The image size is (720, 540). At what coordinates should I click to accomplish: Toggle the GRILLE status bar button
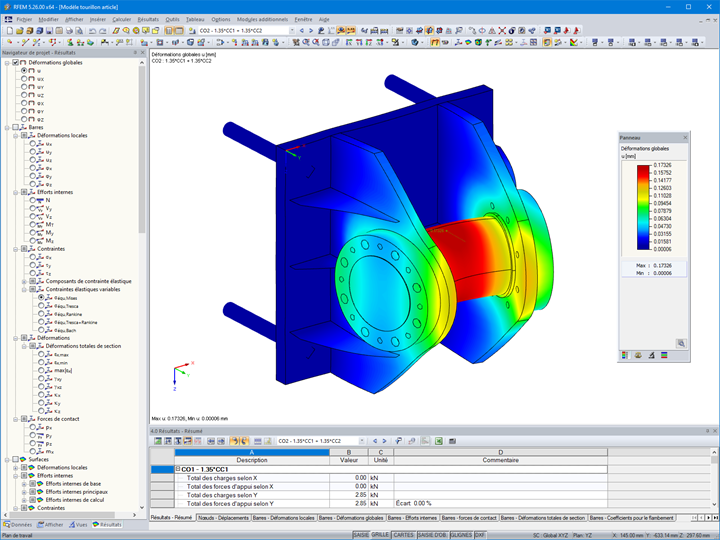(380, 535)
